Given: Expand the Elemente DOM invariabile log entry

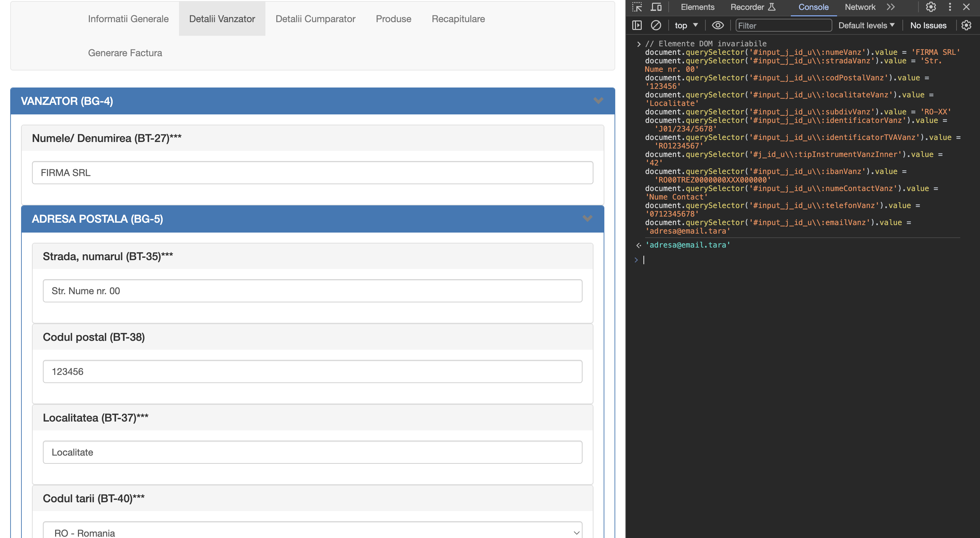Looking at the screenshot, I should point(639,43).
